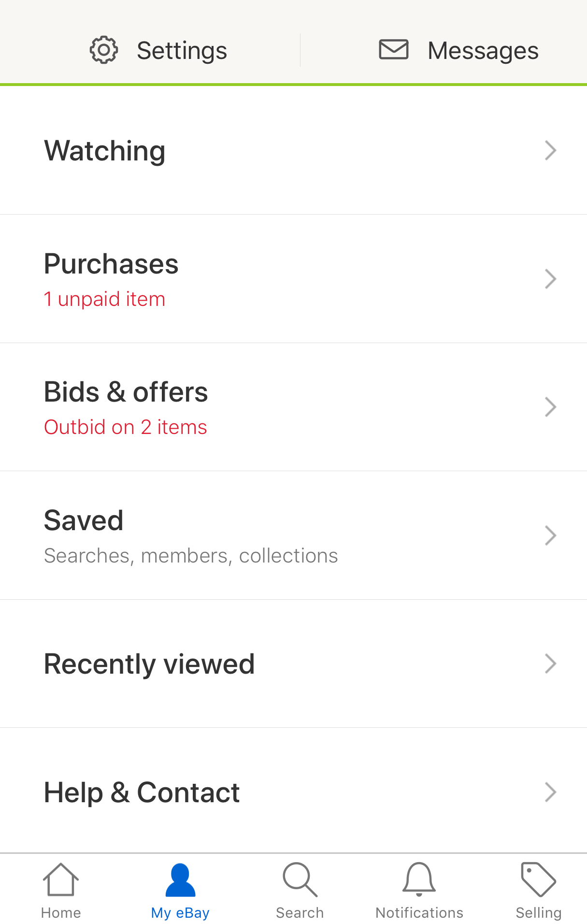This screenshot has height=924, width=587.
Task: Expand the Bids & offers chevron
Action: 550,407
